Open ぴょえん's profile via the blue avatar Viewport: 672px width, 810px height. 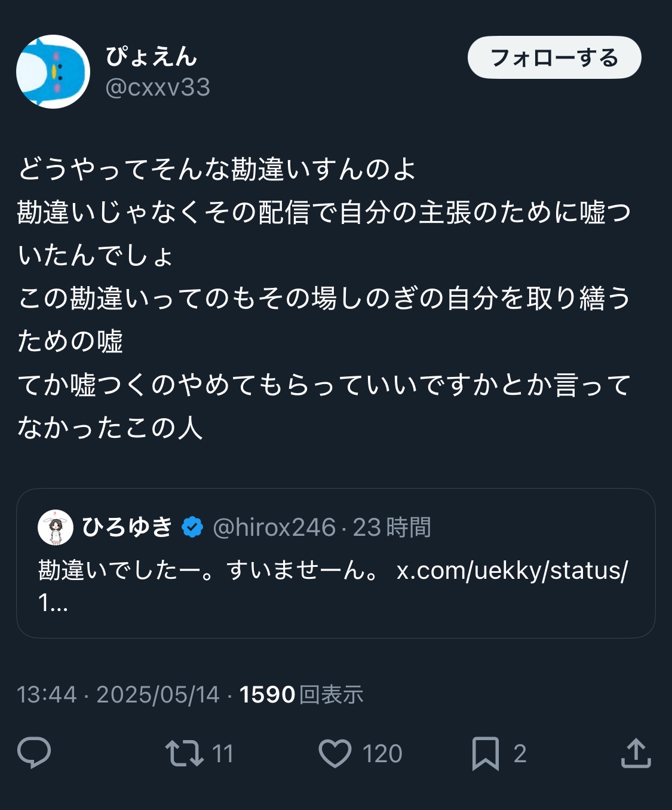tap(53, 72)
